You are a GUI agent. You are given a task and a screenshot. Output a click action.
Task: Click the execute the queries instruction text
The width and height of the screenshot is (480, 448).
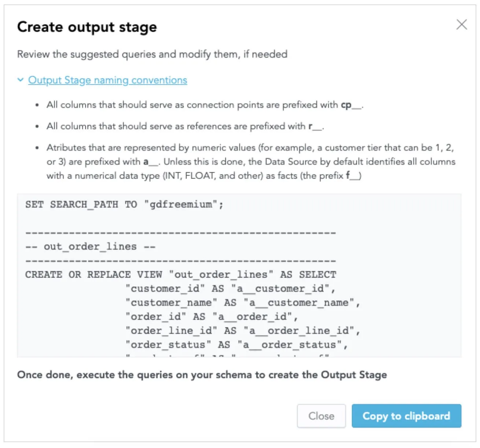[202, 375]
